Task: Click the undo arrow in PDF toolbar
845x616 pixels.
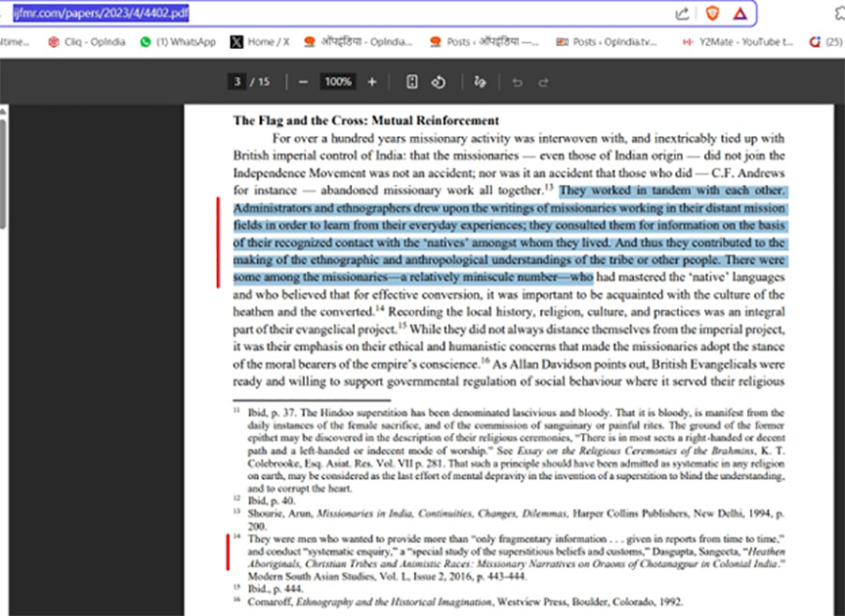Action: (516, 83)
